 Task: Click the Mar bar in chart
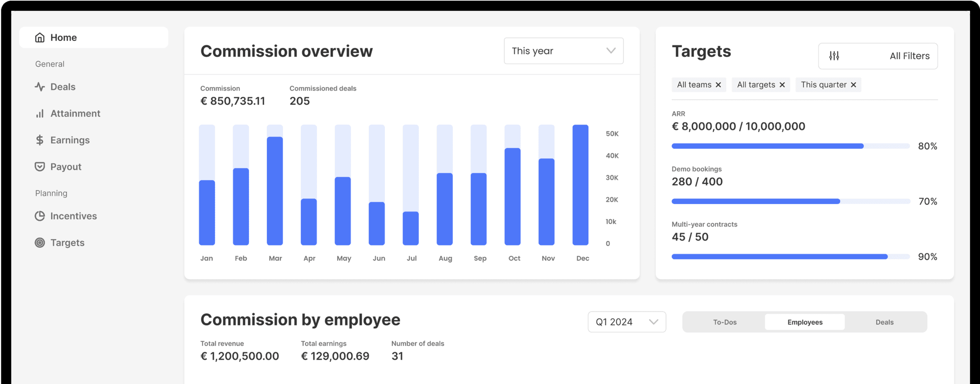(275, 191)
